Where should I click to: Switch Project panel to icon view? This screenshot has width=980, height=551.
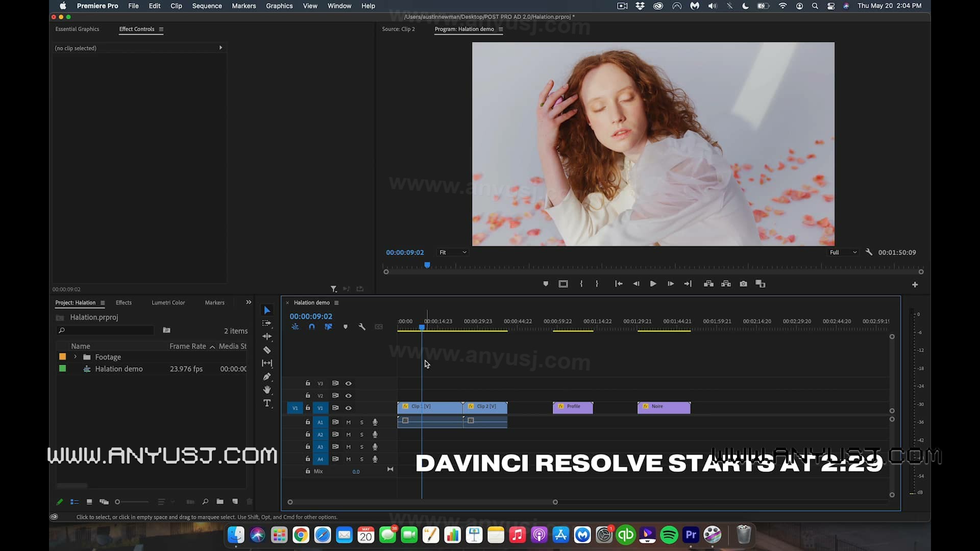point(89,502)
